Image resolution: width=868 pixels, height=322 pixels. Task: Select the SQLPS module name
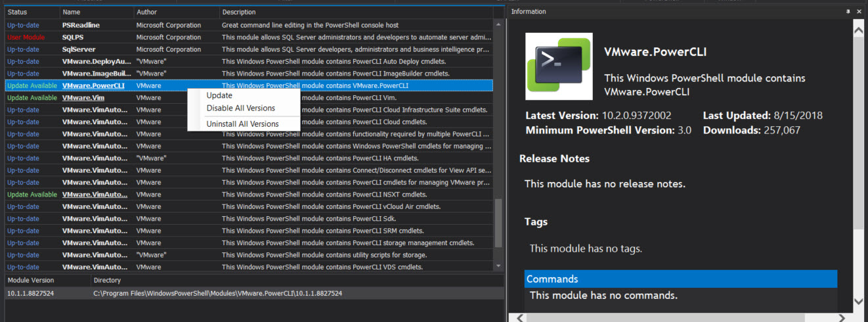click(x=73, y=37)
